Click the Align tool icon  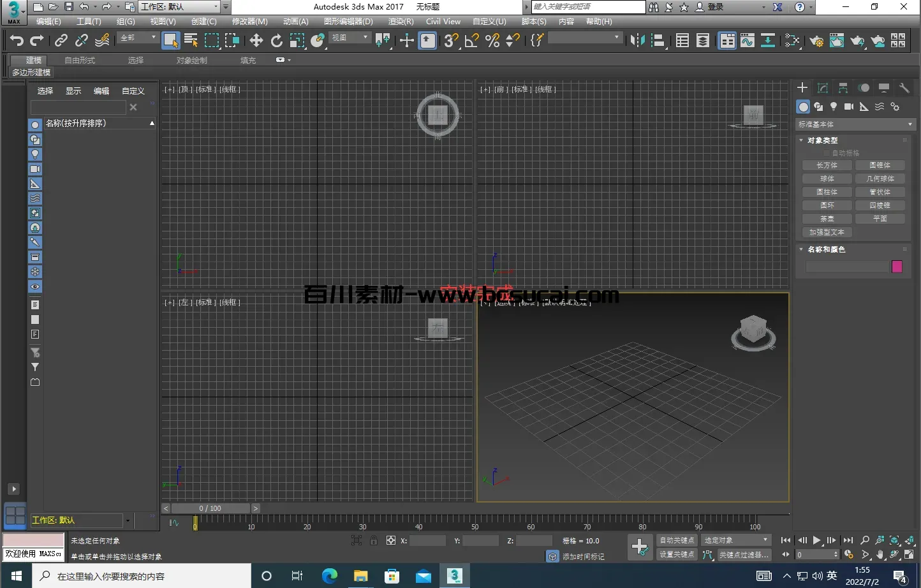pos(658,41)
